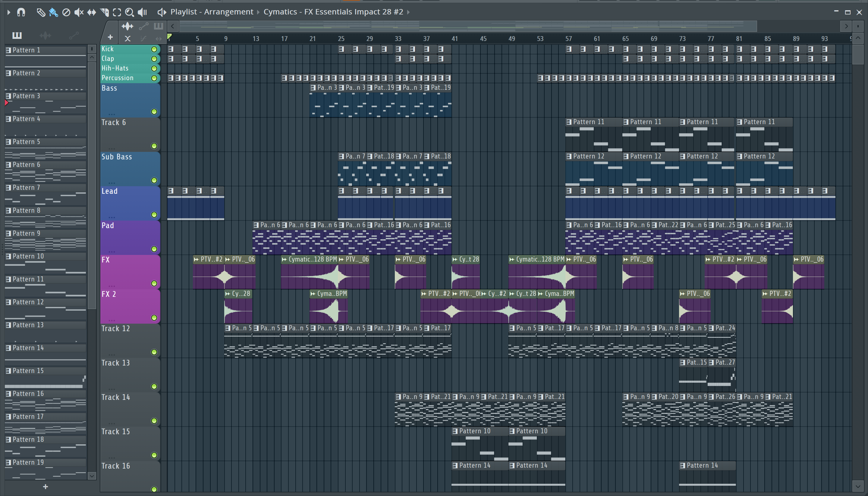Image resolution: width=868 pixels, height=496 pixels.
Task: Open the playlist options menu arrow
Action: click(x=8, y=13)
